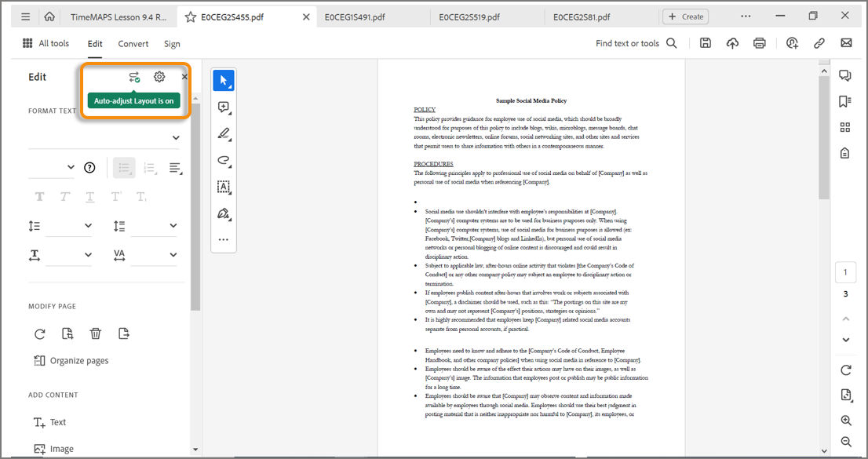Image resolution: width=868 pixels, height=459 pixels.
Task: Expand the line spacing dropdown
Action: tap(88, 225)
